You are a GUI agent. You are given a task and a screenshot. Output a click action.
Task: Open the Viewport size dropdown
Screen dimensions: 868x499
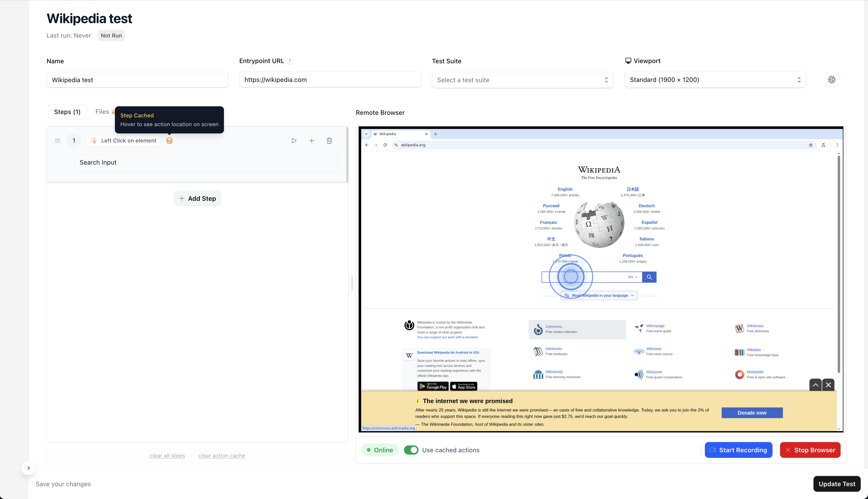(x=715, y=80)
